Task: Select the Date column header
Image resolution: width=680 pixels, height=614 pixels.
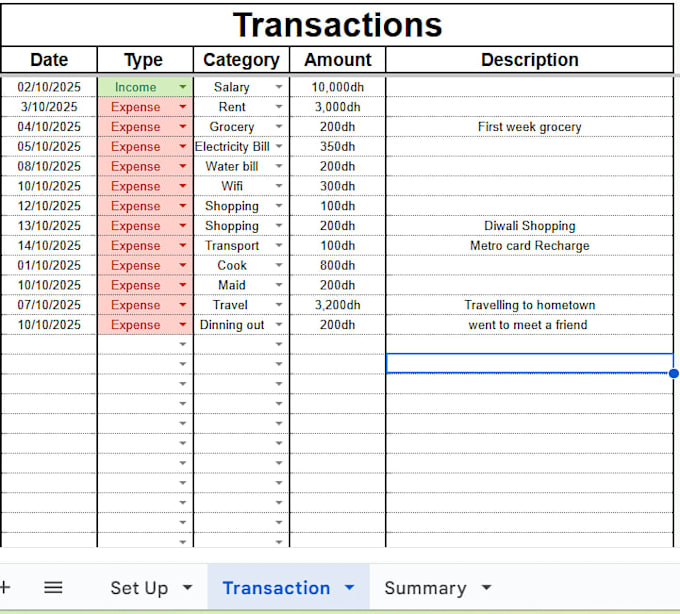Action: click(49, 60)
